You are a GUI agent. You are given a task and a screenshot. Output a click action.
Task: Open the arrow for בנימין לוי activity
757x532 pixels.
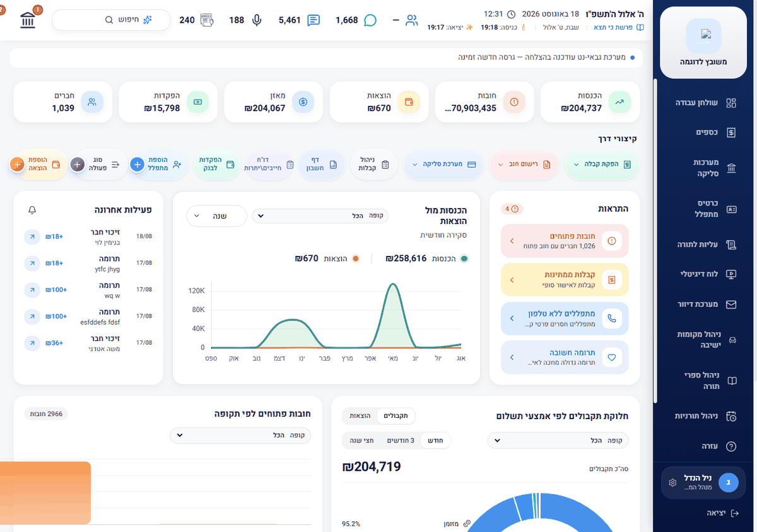click(x=32, y=236)
